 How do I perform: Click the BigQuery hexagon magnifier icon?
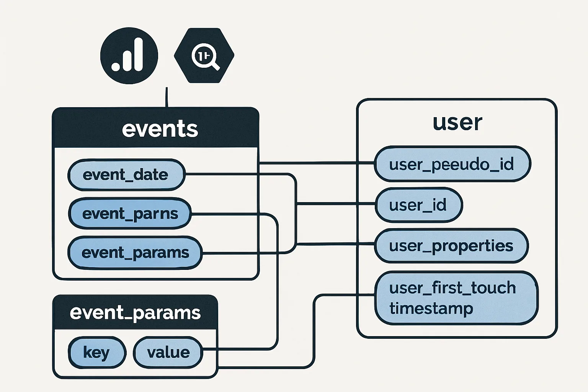(x=204, y=56)
